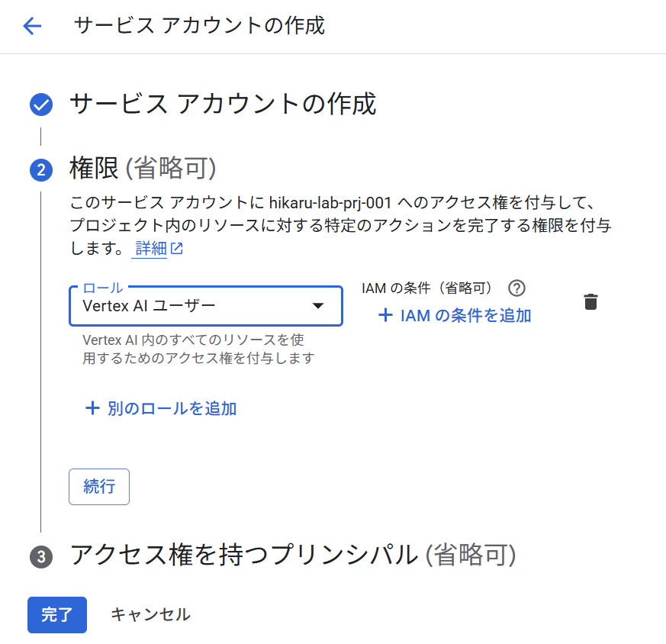Expand the アクセス権を持つプリンシパル step heading
666x644 pixels.
[293, 555]
